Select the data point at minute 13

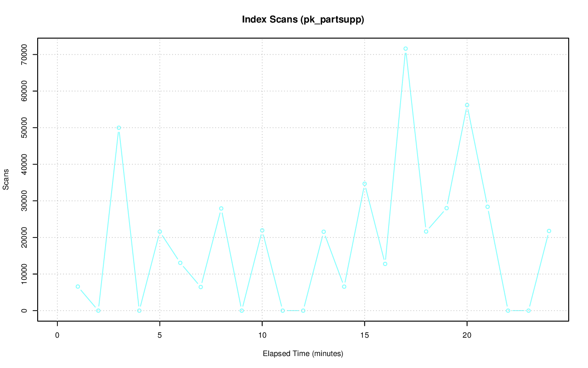(x=323, y=232)
